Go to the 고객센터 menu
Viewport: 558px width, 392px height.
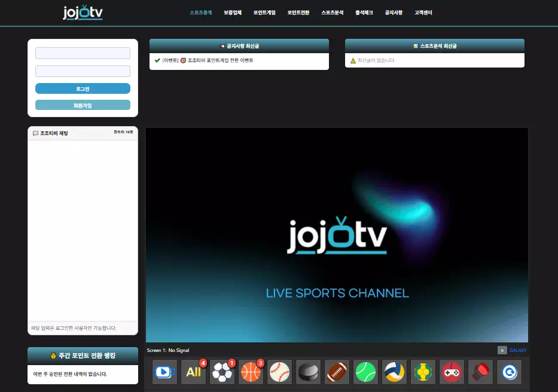423,13
